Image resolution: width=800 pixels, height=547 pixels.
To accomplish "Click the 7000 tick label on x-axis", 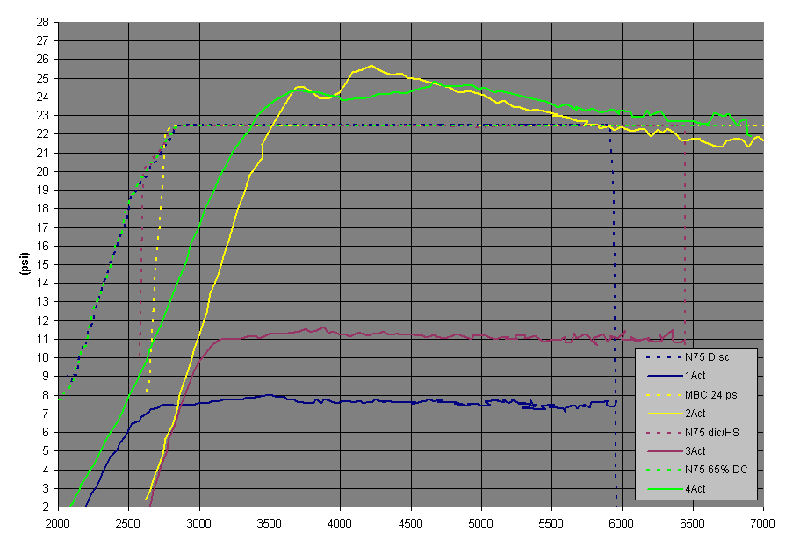I will 763,523.
